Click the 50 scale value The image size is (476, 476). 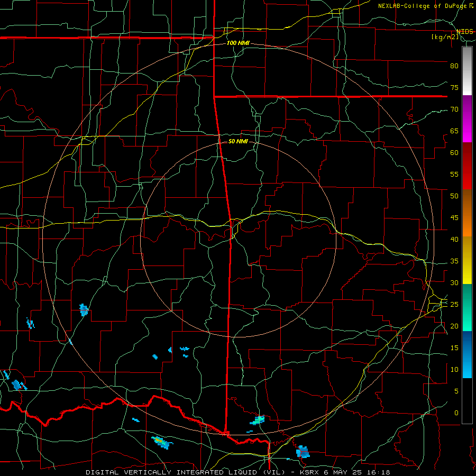coord(454,196)
